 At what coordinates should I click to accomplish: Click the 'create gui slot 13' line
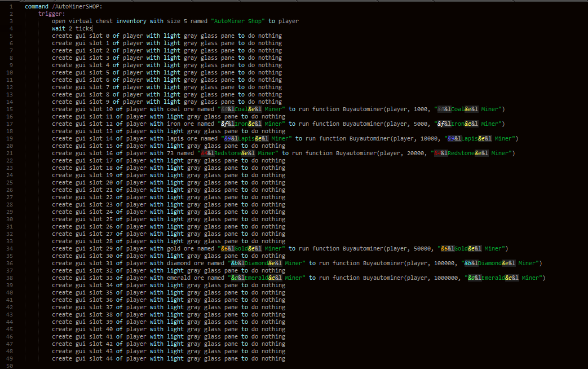(169, 131)
